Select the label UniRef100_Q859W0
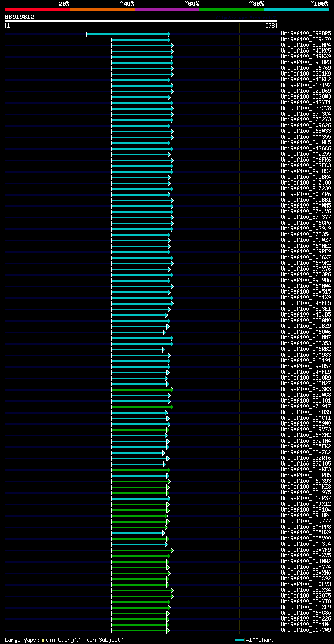Screen dimensions: 334x644 tap(306, 423)
